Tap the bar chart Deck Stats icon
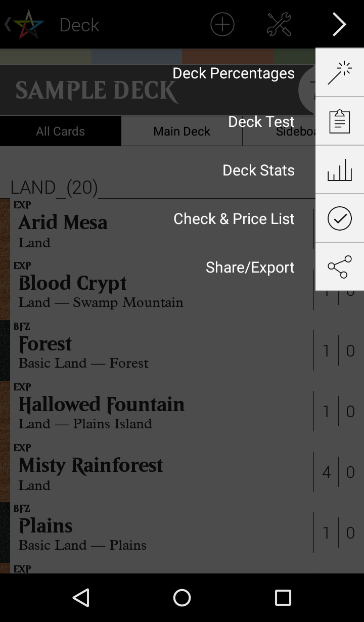The image size is (364, 622). 339,170
